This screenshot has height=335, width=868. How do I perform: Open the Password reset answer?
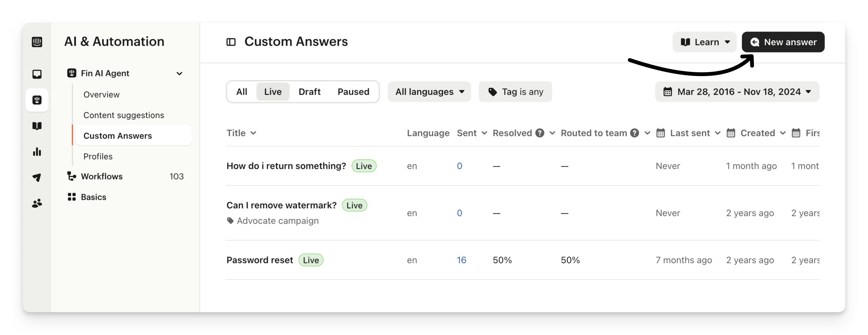pos(259,260)
